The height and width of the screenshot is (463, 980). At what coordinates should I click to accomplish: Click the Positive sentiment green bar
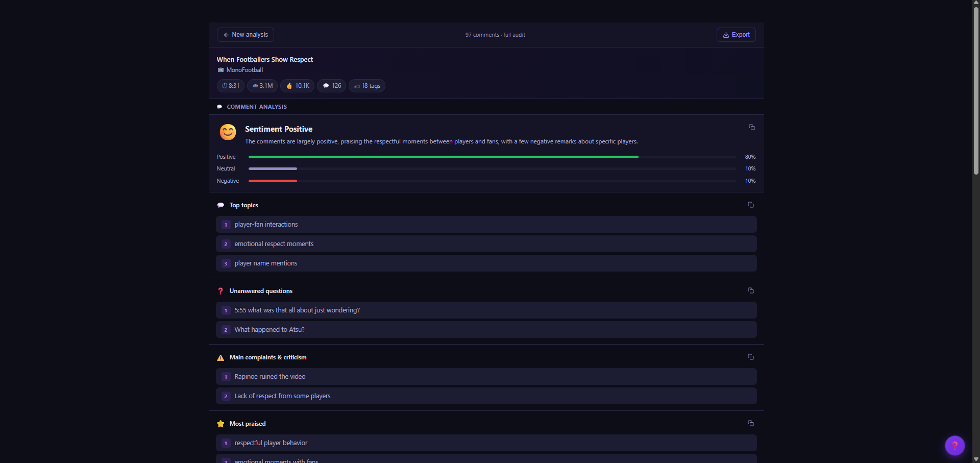click(x=443, y=157)
